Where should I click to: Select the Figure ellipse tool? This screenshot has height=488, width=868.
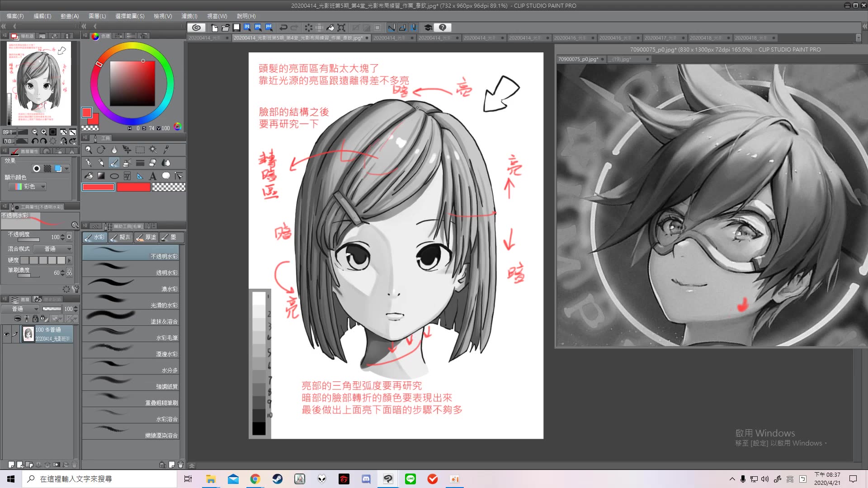(114, 176)
